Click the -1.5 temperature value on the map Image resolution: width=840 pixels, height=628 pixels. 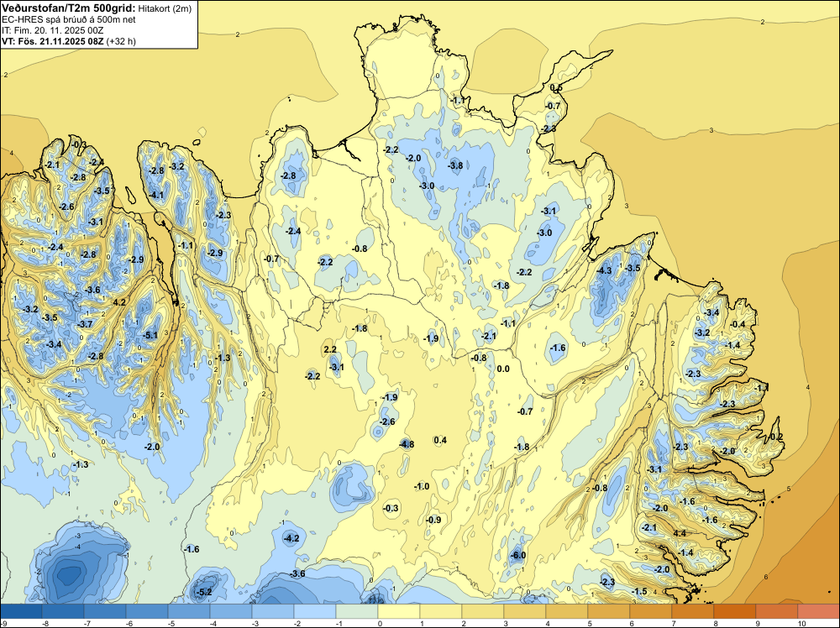tap(639, 592)
